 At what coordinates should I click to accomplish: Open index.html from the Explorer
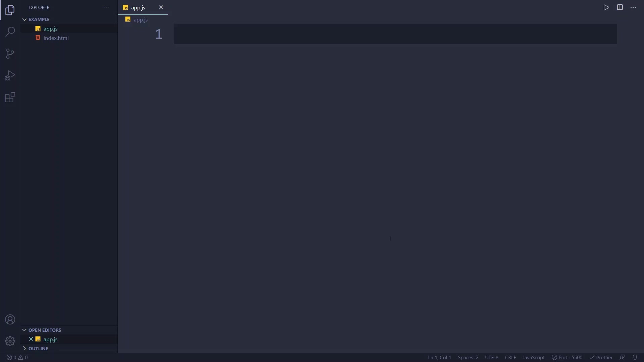click(56, 38)
